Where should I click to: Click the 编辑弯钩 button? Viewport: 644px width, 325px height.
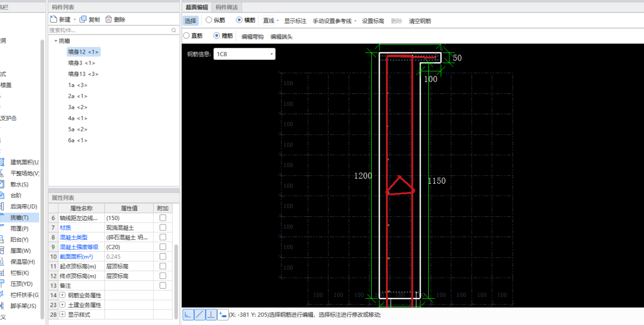click(252, 36)
